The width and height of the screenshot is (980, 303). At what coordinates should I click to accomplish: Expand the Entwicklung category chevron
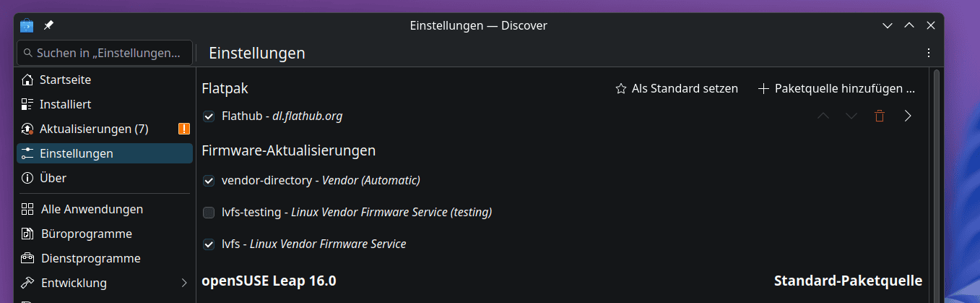[184, 283]
